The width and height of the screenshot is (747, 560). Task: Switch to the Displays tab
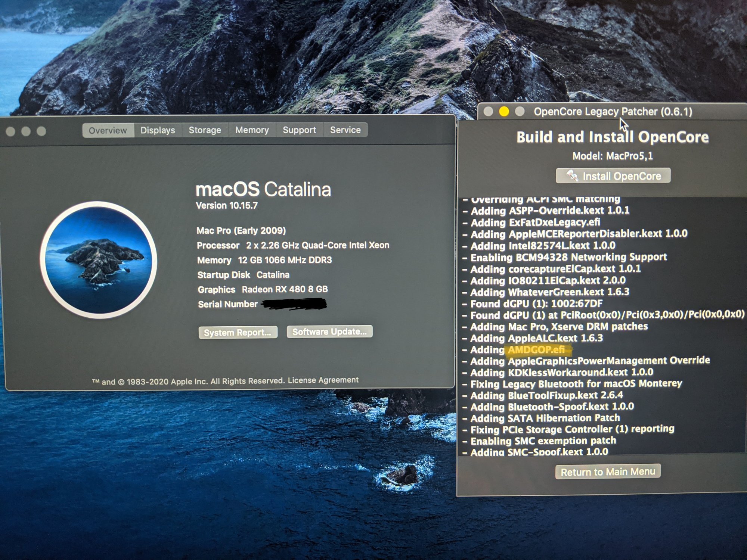[x=158, y=130]
